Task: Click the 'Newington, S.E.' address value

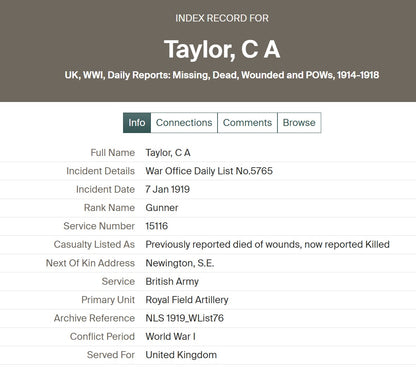Action: [x=180, y=263]
